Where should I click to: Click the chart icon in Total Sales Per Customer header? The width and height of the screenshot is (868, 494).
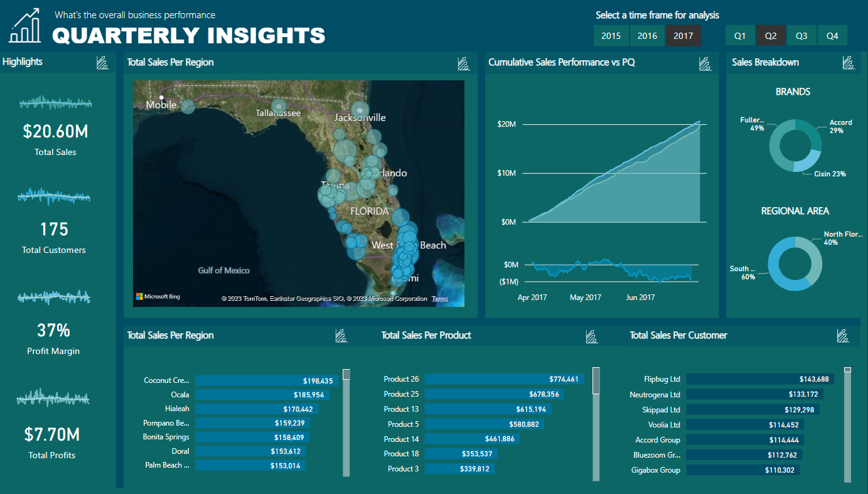click(x=843, y=336)
